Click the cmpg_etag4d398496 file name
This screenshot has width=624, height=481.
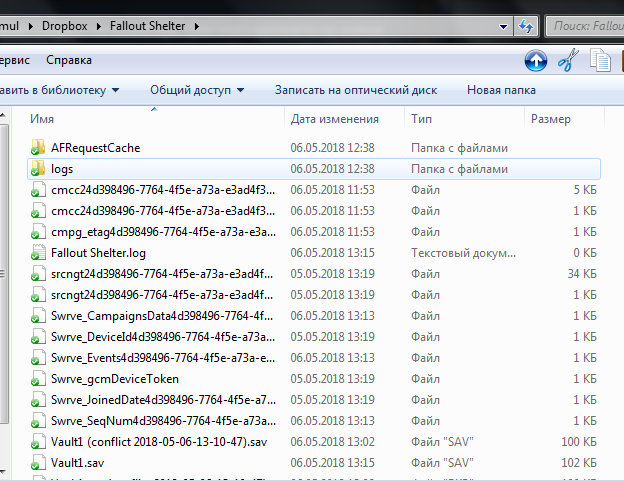click(163, 232)
